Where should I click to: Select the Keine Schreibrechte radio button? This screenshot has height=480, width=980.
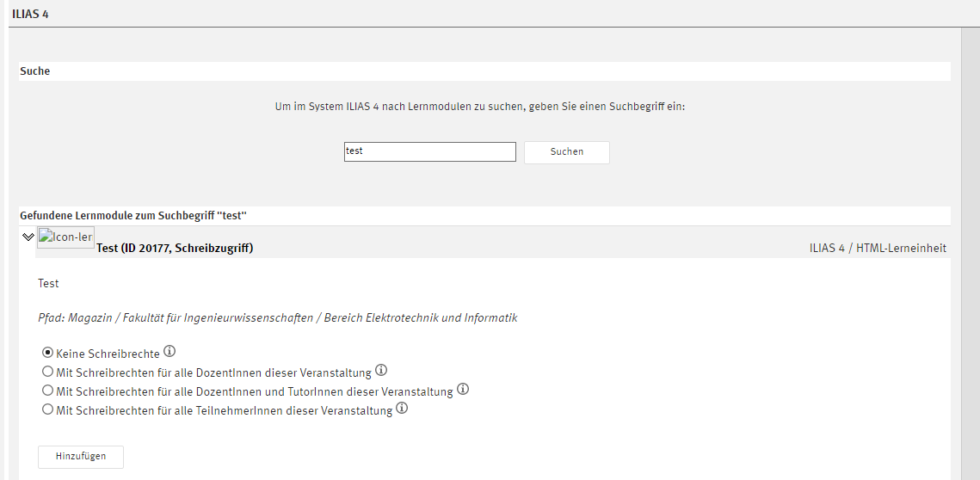pyautogui.click(x=47, y=353)
